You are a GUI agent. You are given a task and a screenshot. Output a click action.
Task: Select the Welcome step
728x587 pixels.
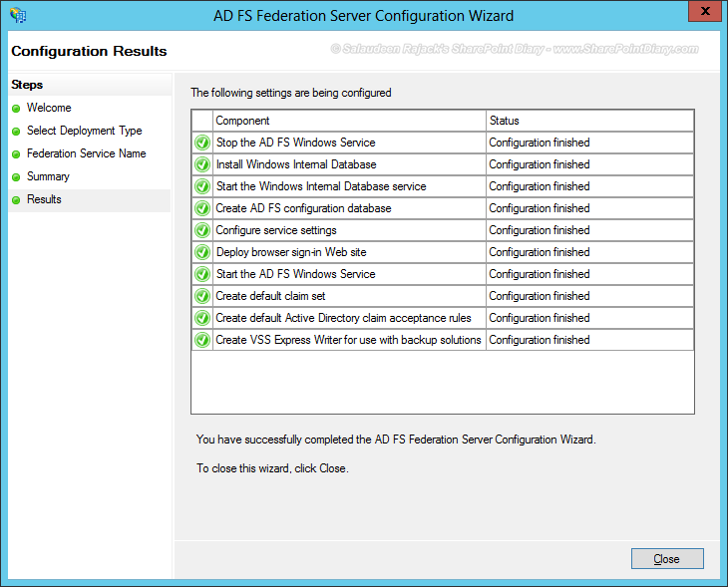click(x=49, y=108)
